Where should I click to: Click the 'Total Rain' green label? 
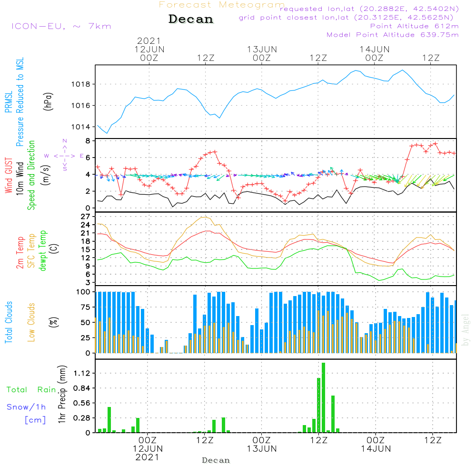[31, 390]
